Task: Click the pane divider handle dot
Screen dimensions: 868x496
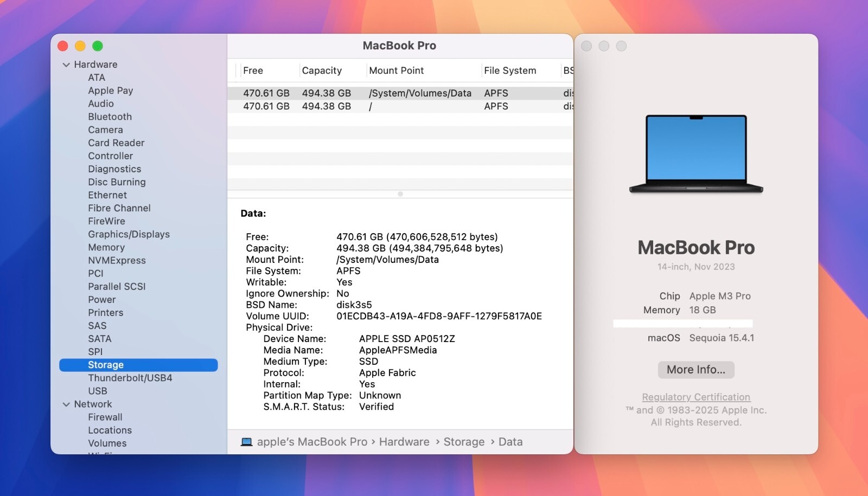Action: [400, 194]
